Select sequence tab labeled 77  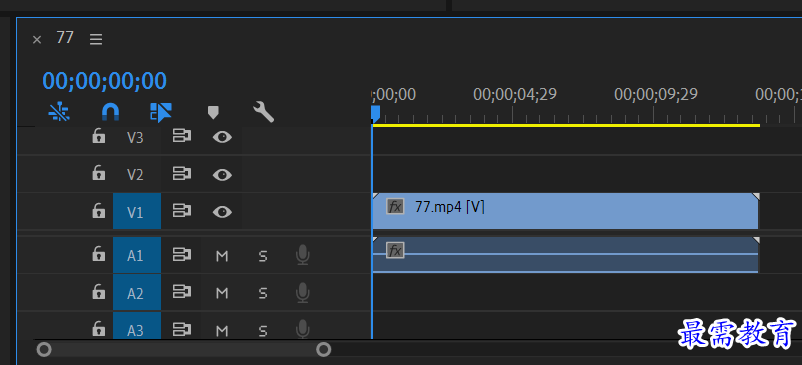pos(65,38)
